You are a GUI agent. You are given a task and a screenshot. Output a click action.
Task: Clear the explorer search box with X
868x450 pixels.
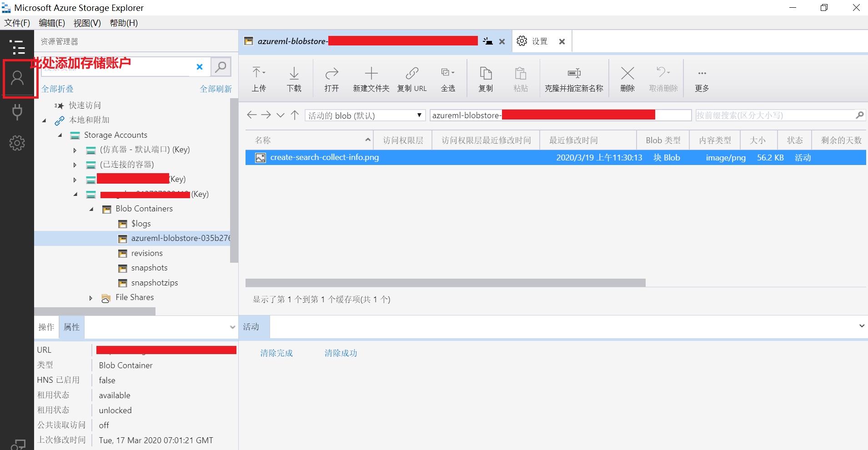(x=199, y=67)
